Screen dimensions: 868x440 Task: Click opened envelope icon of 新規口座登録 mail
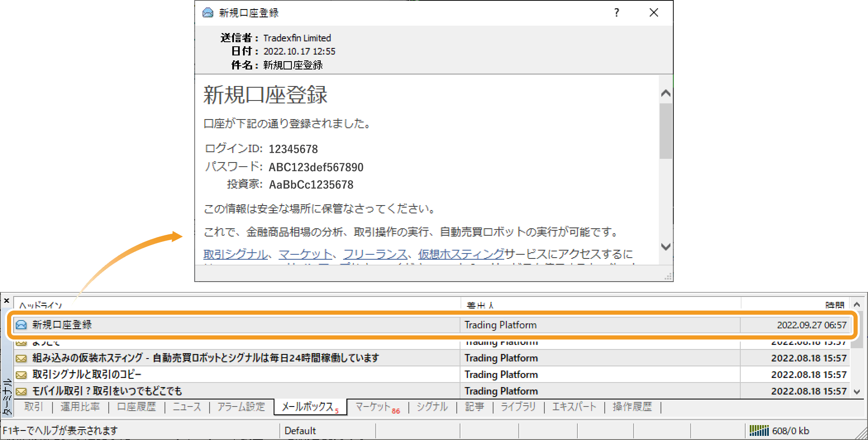coord(21,325)
